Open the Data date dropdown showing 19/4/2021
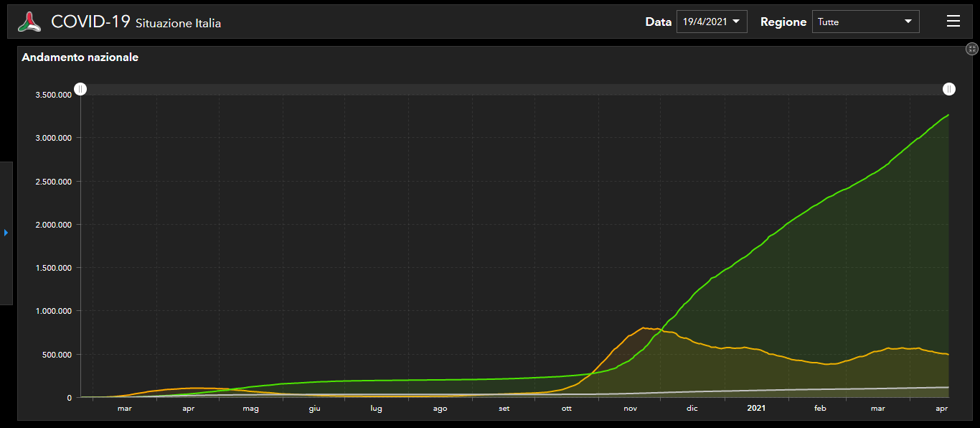The height and width of the screenshot is (428, 980). tap(711, 22)
